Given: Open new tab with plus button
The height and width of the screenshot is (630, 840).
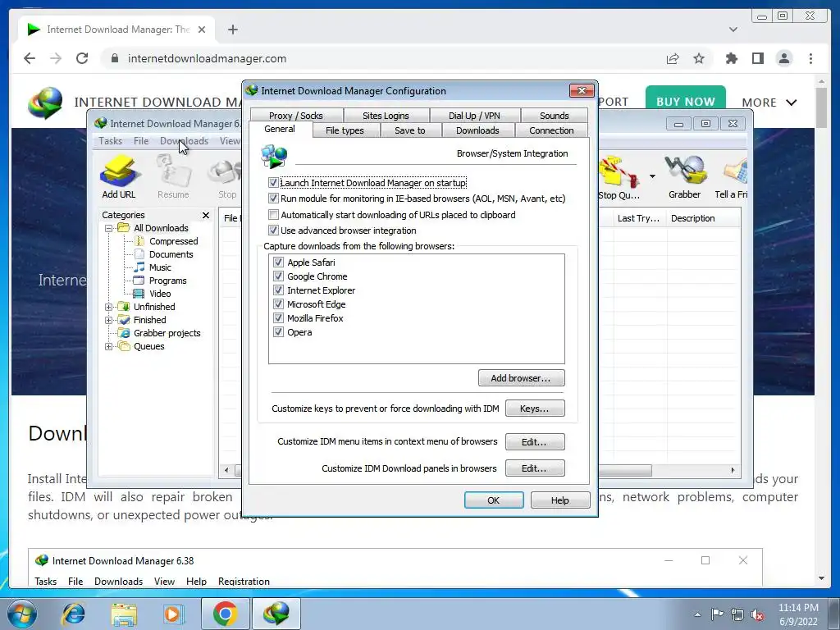Looking at the screenshot, I should pos(232,30).
